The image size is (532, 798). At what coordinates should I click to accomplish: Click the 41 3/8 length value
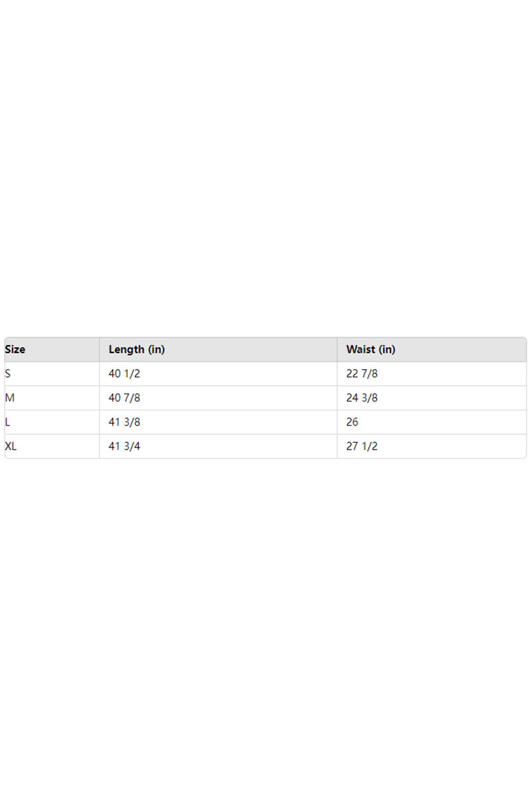124,422
